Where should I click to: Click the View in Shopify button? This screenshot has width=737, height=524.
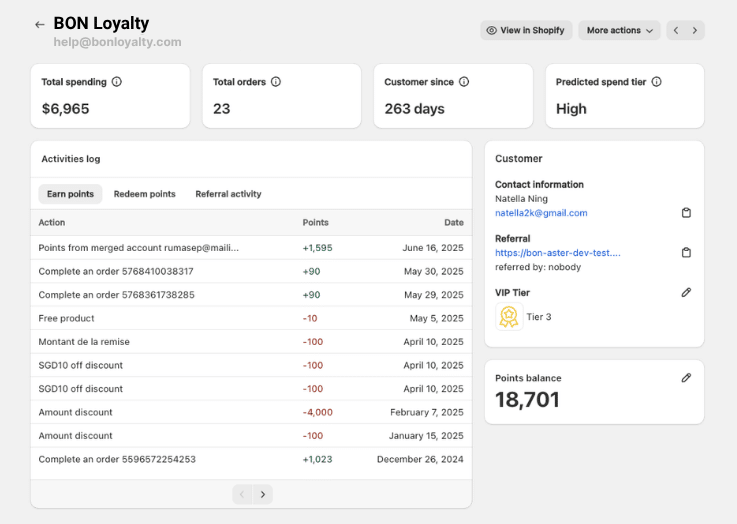(526, 31)
